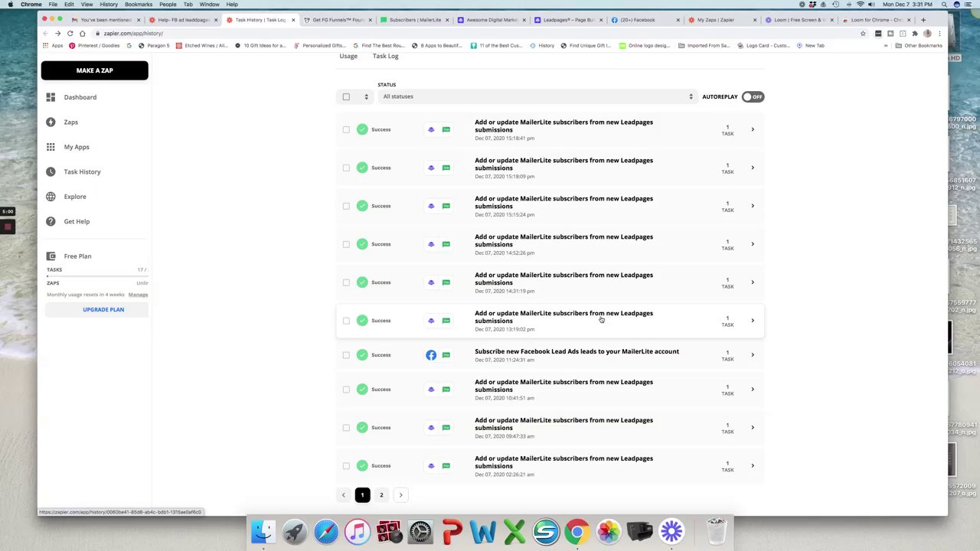Reload the page with the browser refresh icon
The height and width of the screenshot is (551, 980).
coord(70,34)
